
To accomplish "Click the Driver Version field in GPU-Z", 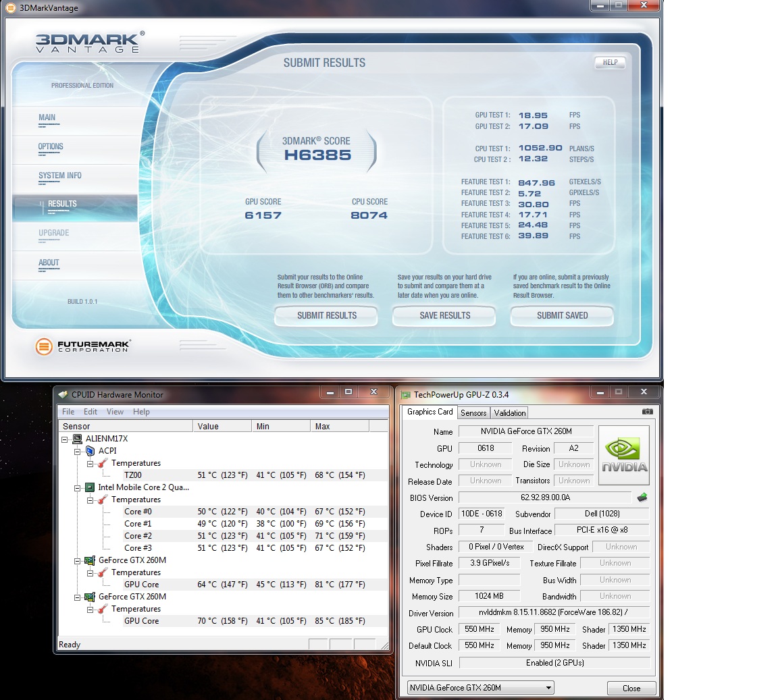I will 554,612.
